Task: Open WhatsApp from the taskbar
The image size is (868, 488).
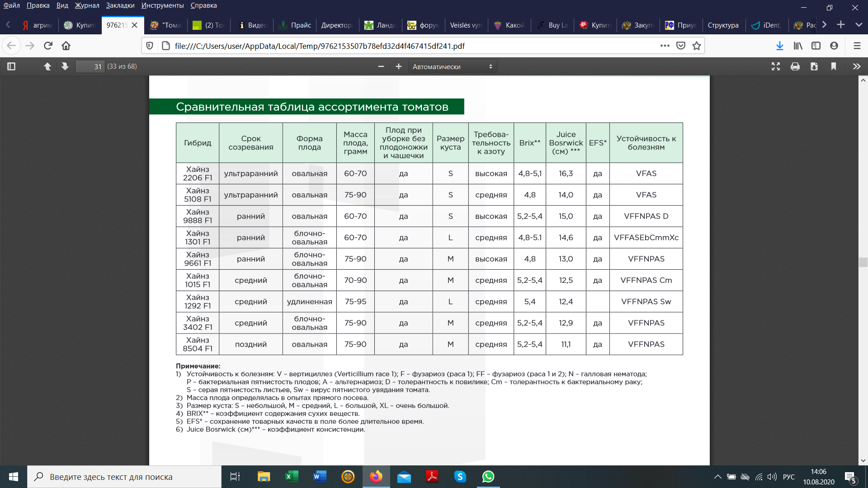Action: 488,477
